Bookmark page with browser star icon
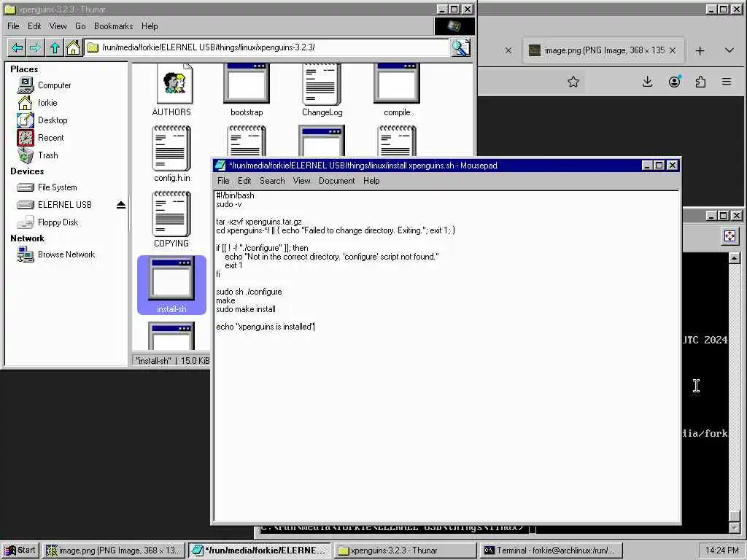 coord(573,82)
